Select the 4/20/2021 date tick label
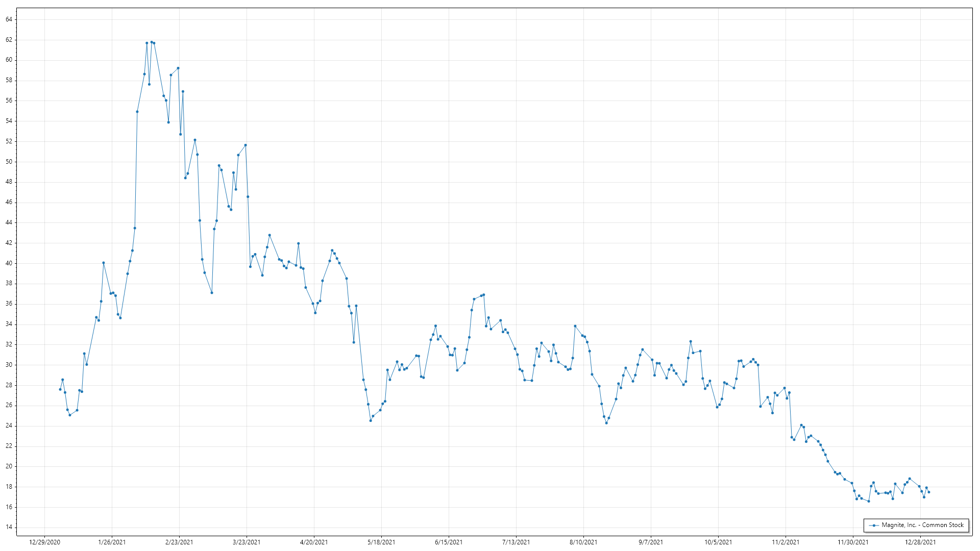Image resolution: width=980 pixels, height=551 pixels. pyautogui.click(x=314, y=542)
